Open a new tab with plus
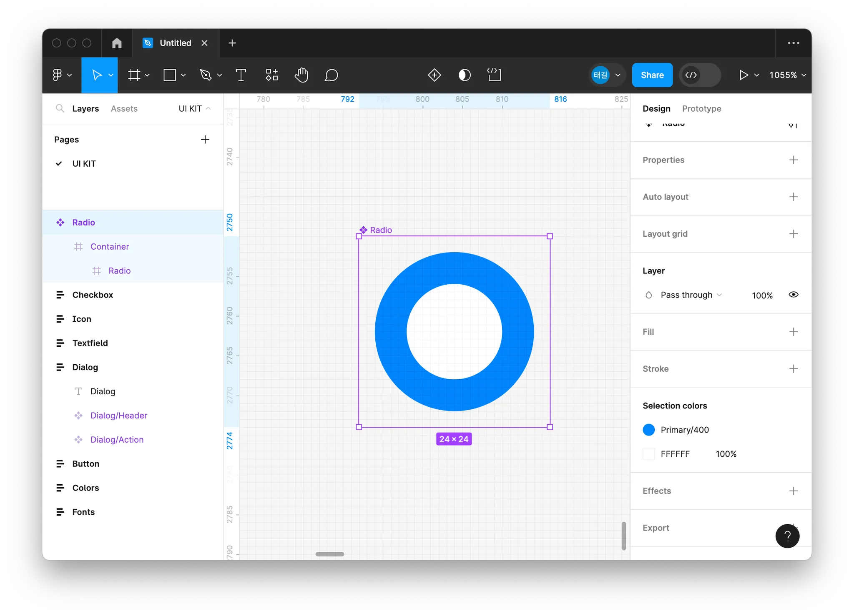Screen dimensions: 854x616 point(232,43)
